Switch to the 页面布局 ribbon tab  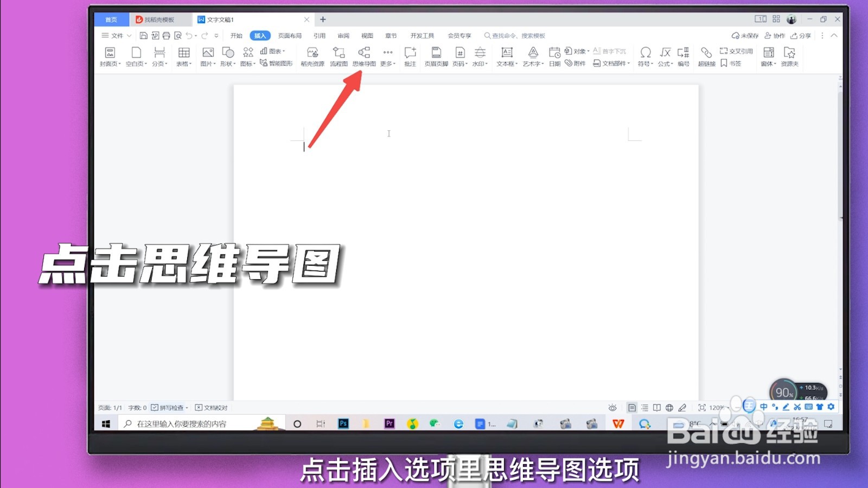(x=290, y=36)
